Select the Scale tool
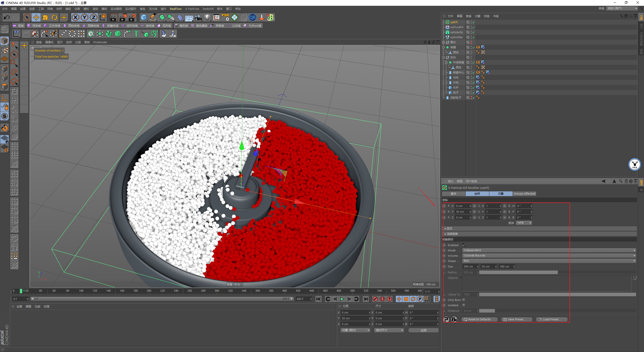Viewport: 644px width, 352px height. pos(45,17)
